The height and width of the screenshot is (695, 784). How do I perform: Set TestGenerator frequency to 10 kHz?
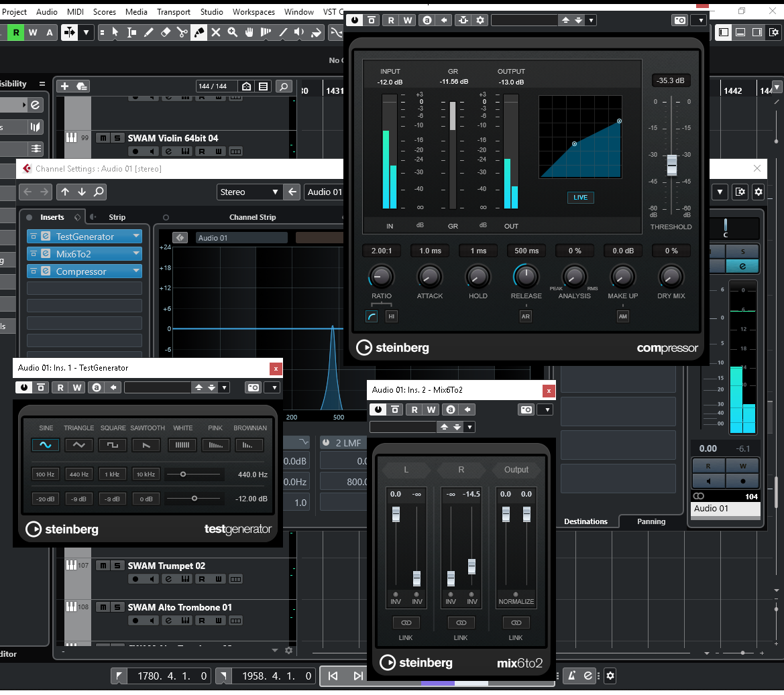[146, 474]
